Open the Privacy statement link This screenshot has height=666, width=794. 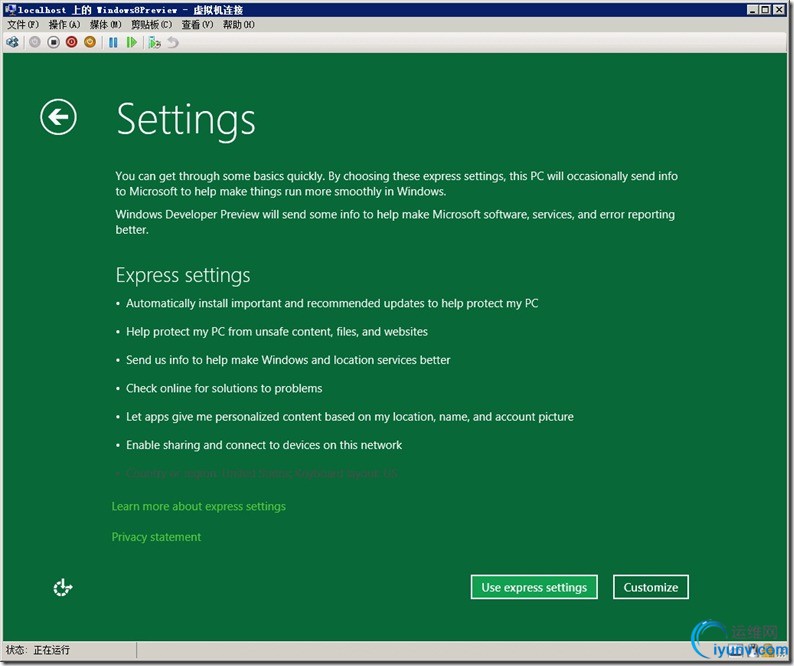tap(156, 537)
